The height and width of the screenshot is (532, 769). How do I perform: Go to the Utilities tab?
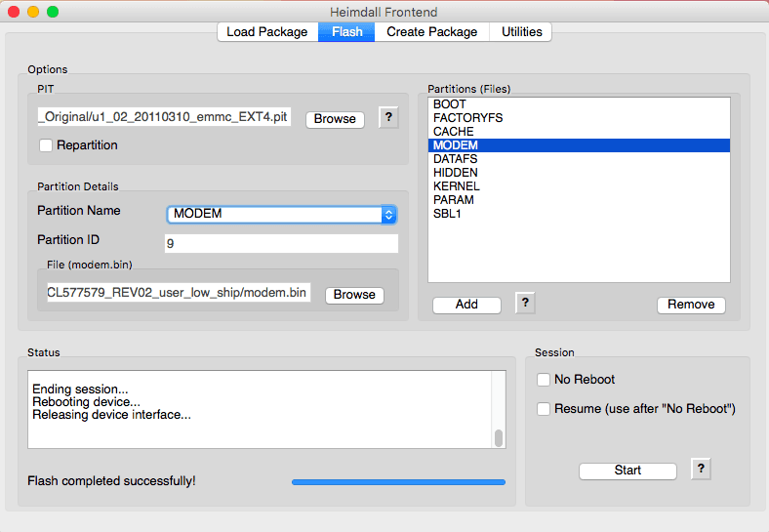(521, 32)
